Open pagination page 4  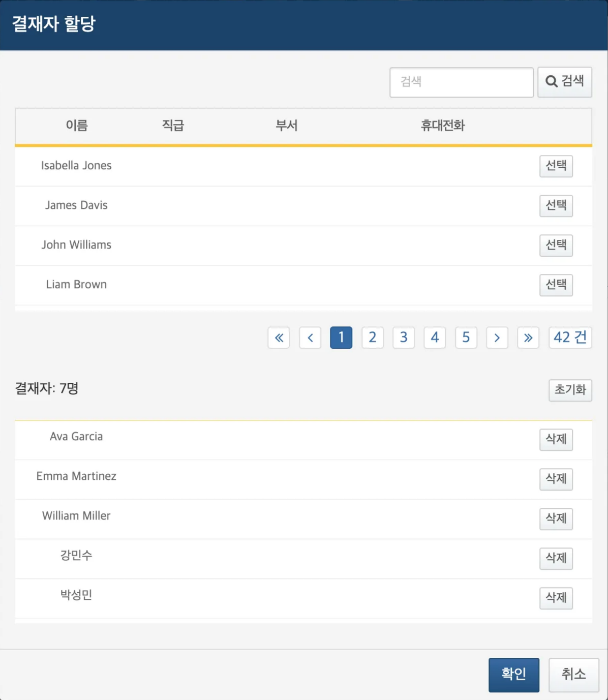[x=435, y=338]
